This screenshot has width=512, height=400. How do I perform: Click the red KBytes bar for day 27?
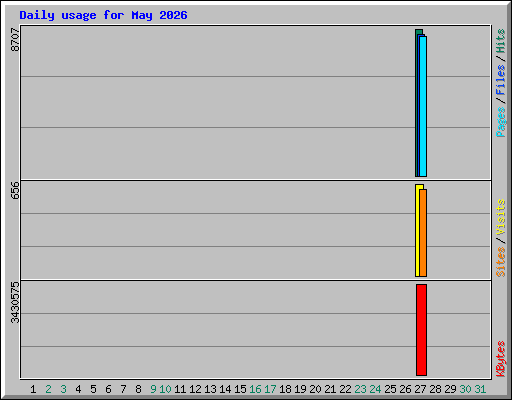pyautogui.click(x=421, y=330)
